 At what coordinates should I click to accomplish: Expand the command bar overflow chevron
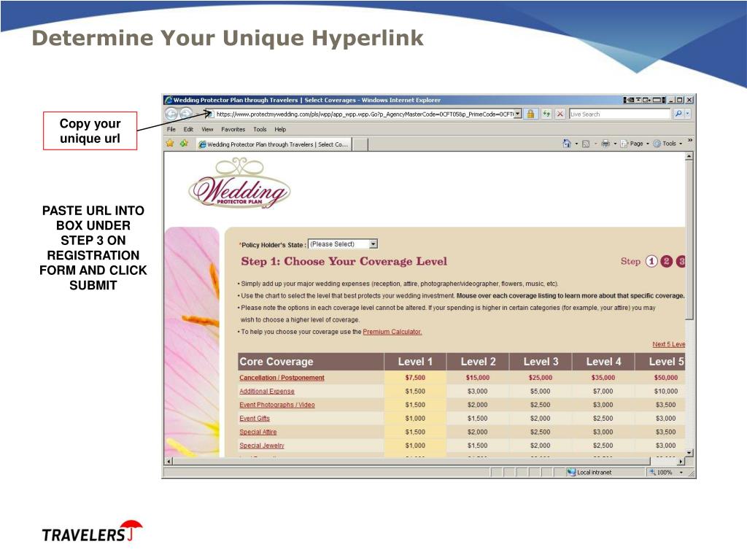tap(690, 141)
